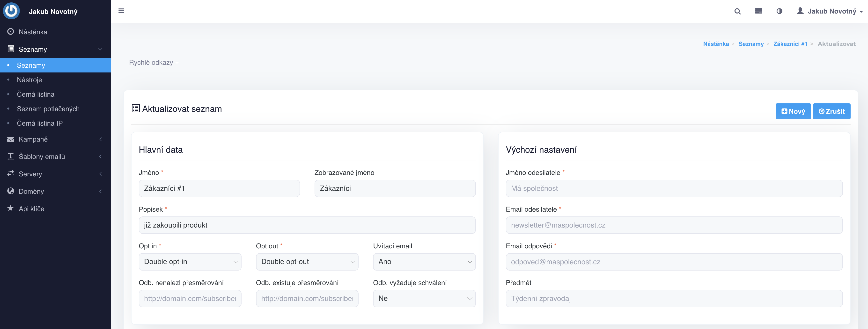
Task: Click the Popisek input field
Action: coord(307,225)
